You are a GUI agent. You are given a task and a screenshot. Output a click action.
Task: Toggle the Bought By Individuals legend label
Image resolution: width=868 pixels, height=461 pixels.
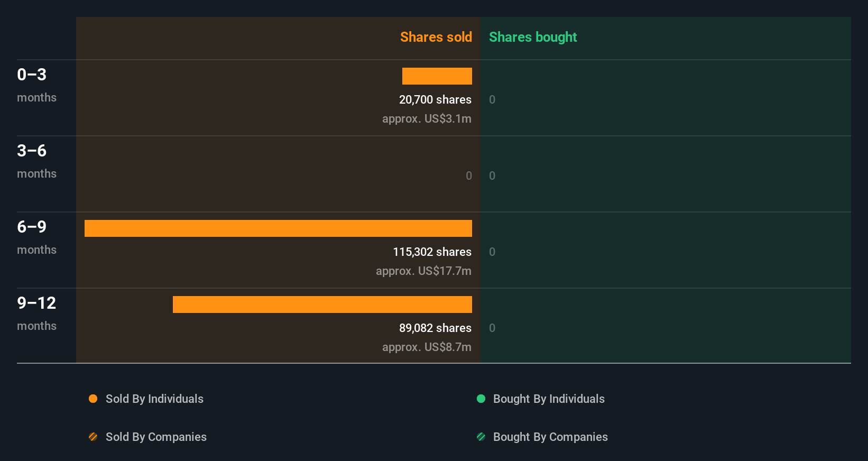pyautogui.click(x=549, y=399)
